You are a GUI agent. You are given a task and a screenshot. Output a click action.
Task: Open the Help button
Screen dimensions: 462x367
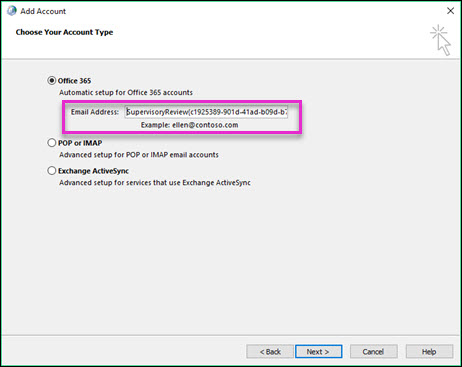(x=429, y=352)
